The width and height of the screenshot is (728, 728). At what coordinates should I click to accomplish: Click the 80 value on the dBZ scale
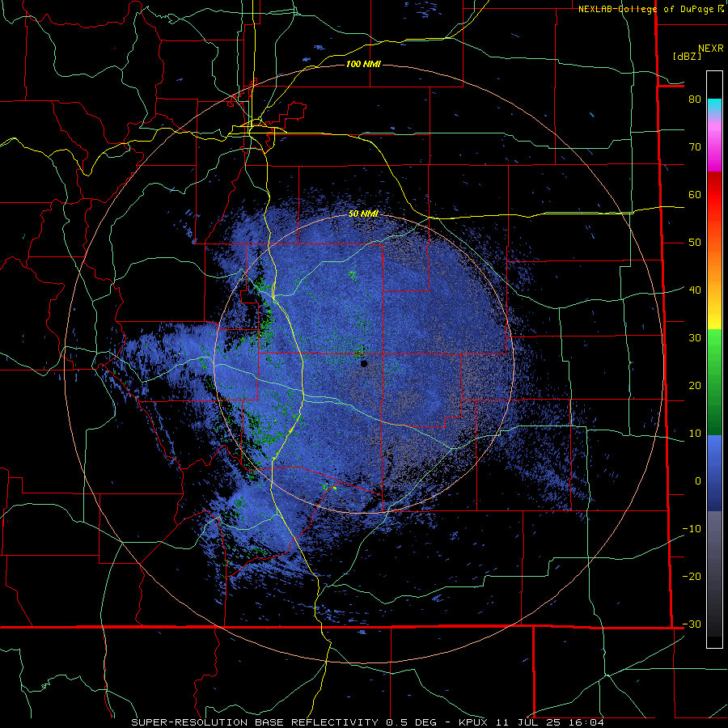(x=695, y=99)
